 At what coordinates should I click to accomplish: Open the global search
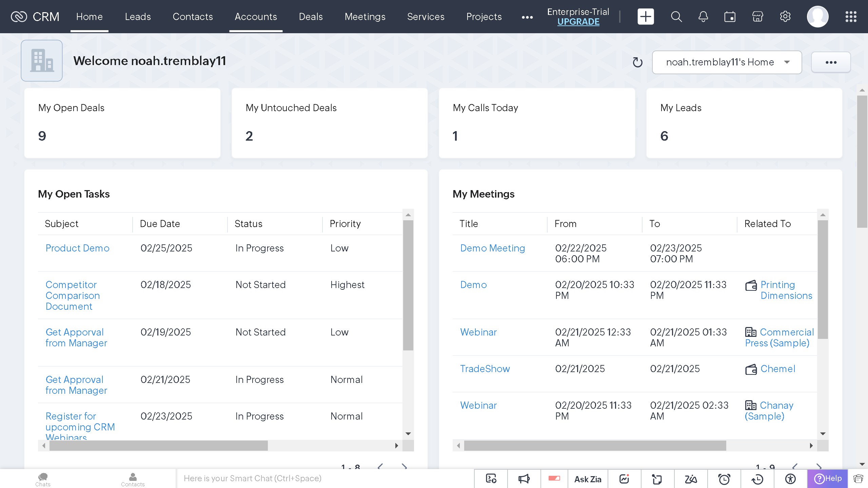pos(676,17)
